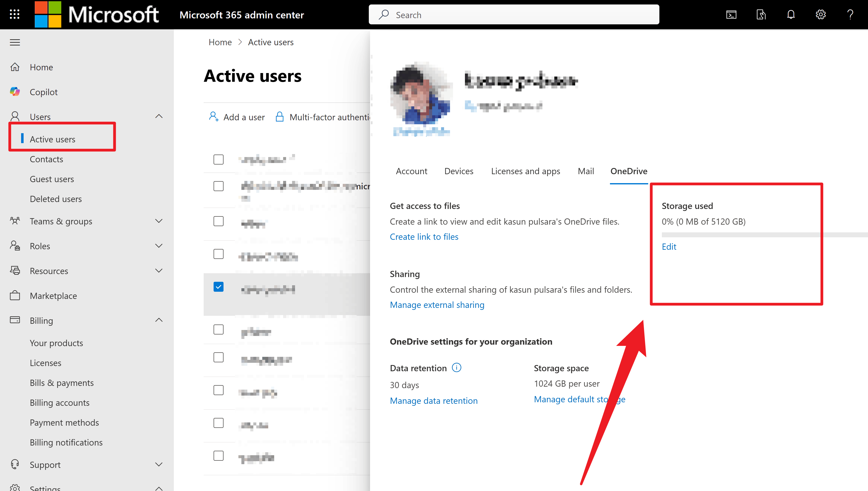Check the first user row checkbox
868x491 pixels.
click(x=219, y=159)
